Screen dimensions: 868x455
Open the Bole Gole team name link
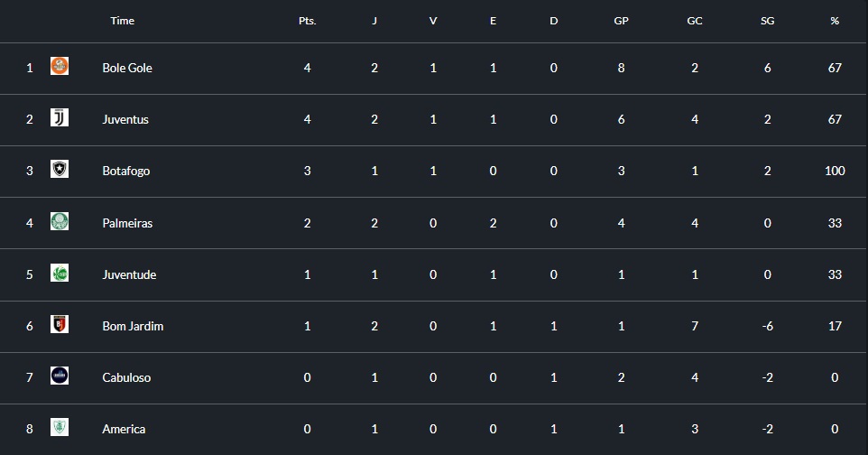tap(126, 68)
